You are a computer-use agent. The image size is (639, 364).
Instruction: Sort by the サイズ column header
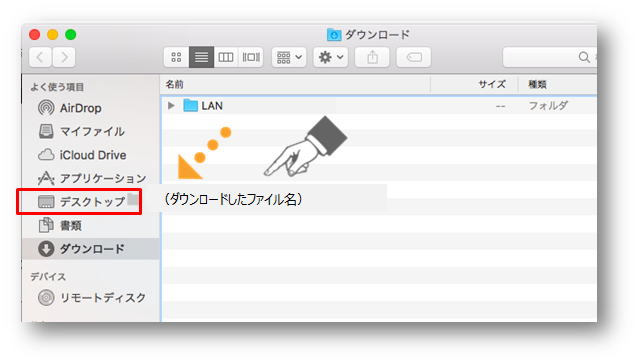point(474,84)
